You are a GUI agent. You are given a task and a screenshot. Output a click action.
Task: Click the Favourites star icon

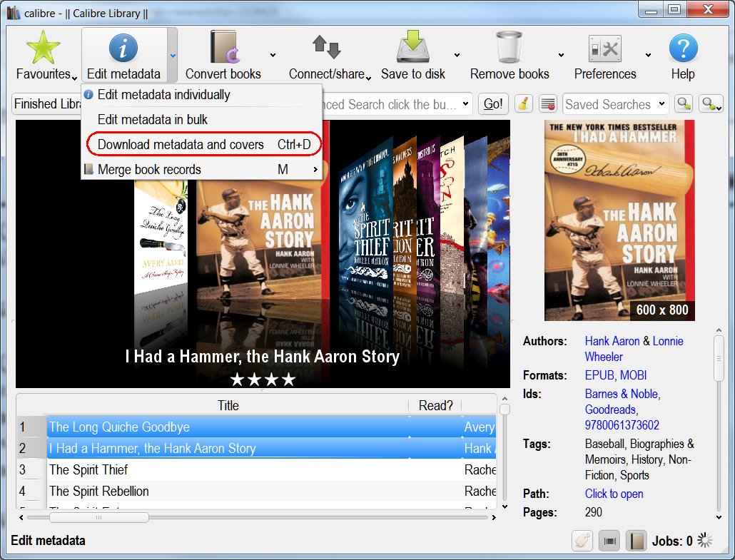[x=43, y=48]
